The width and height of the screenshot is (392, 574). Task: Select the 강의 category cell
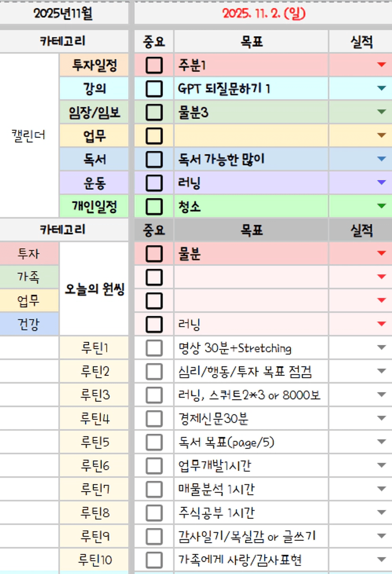[94, 89]
